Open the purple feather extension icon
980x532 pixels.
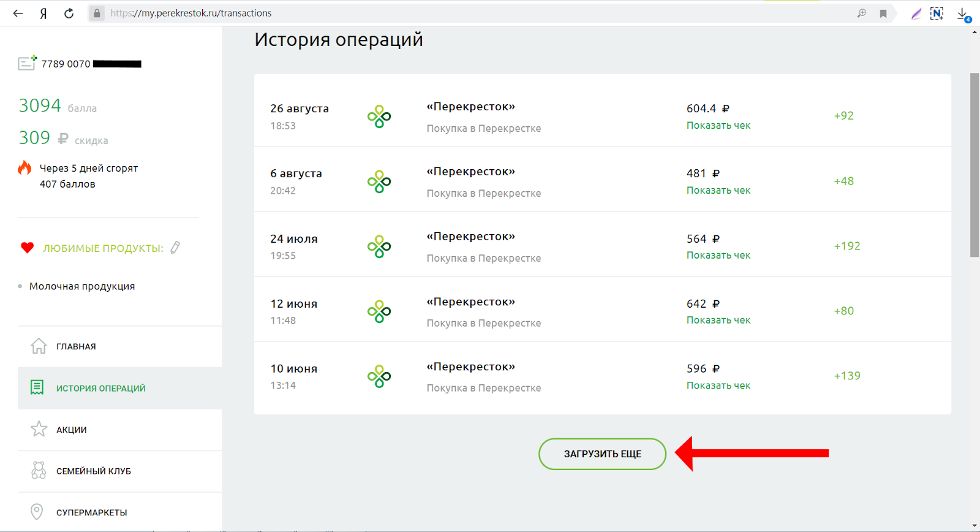click(x=916, y=13)
